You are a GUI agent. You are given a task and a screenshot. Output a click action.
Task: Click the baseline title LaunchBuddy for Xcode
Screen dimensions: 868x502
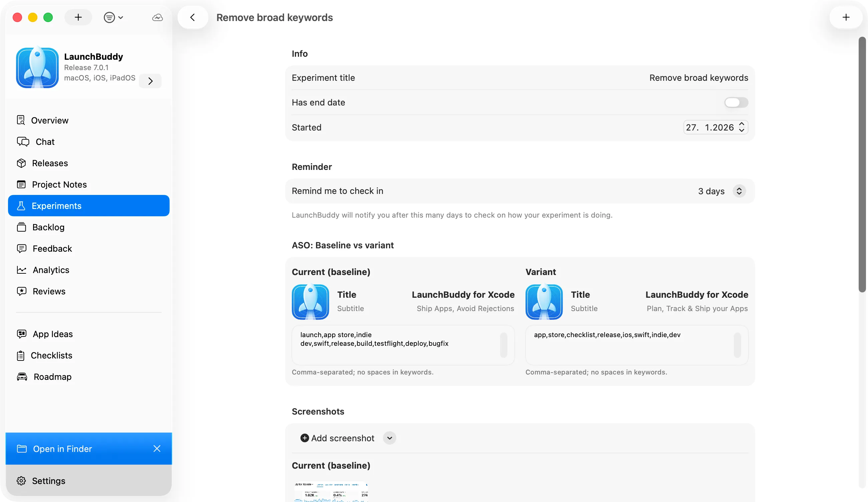coord(463,294)
